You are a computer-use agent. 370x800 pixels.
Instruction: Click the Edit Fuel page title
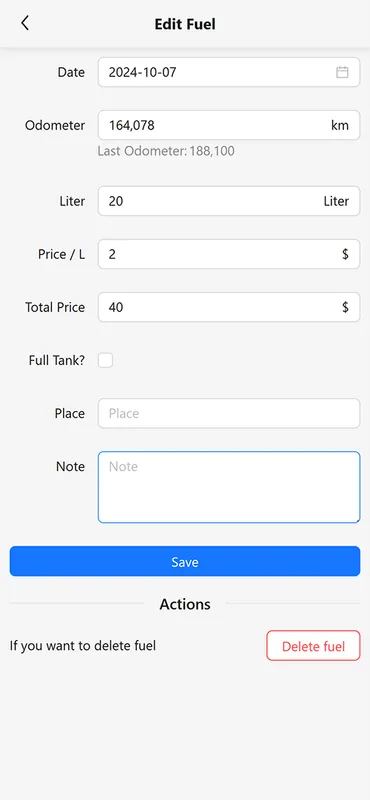click(x=185, y=24)
